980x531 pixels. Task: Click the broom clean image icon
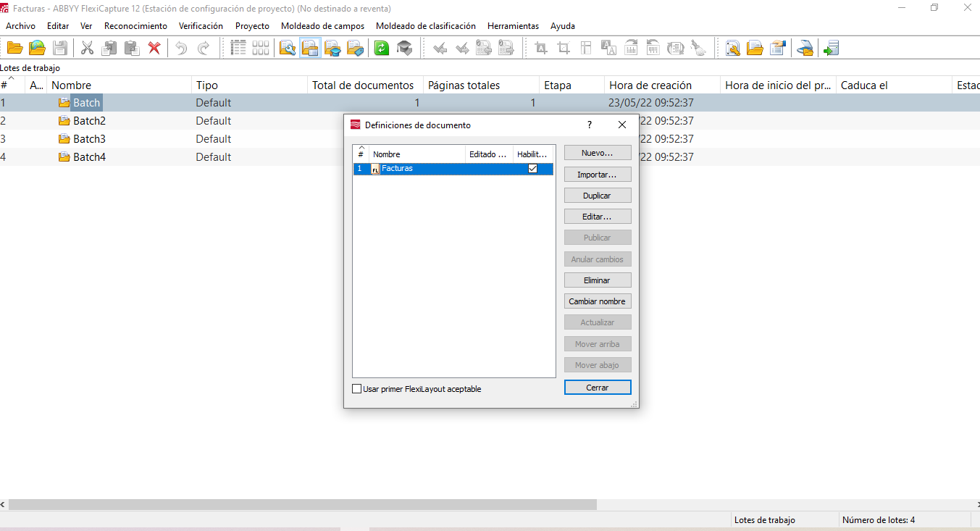point(698,48)
